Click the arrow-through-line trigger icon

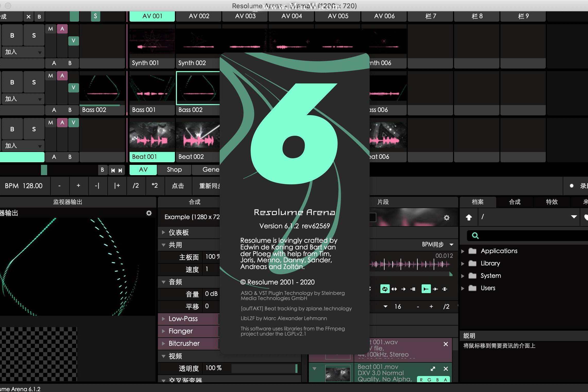436,289
